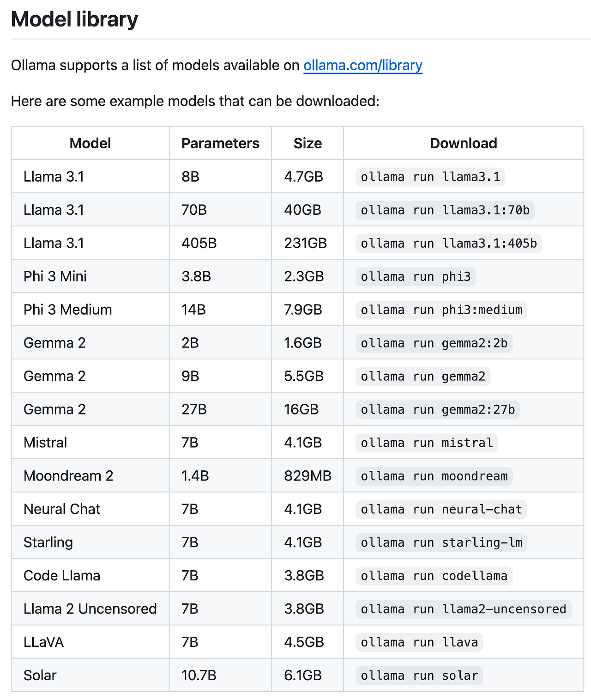The width and height of the screenshot is (591, 700).
Task: Click the "ollama run llama2-uncensored" command
Action: click(x=464, y=609)
